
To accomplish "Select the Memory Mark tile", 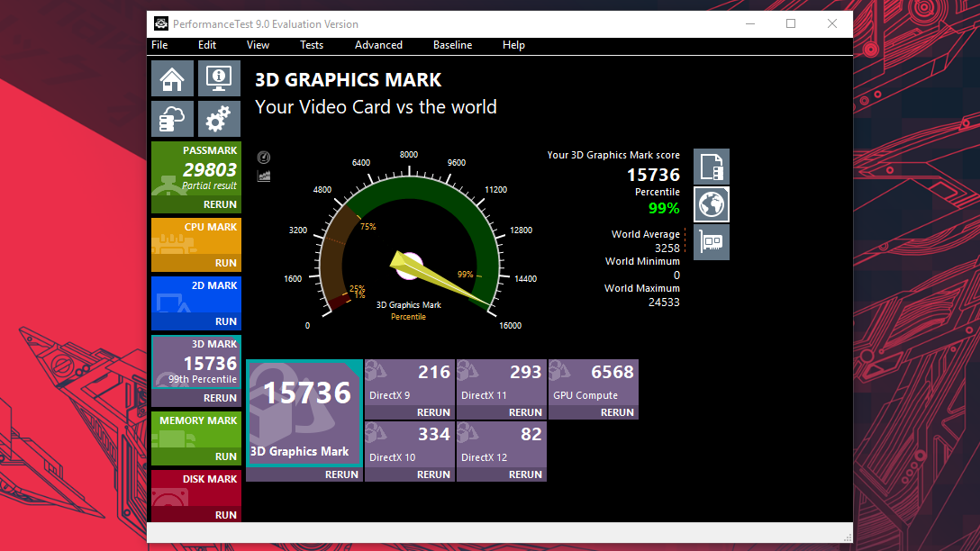I will point(196,429).
